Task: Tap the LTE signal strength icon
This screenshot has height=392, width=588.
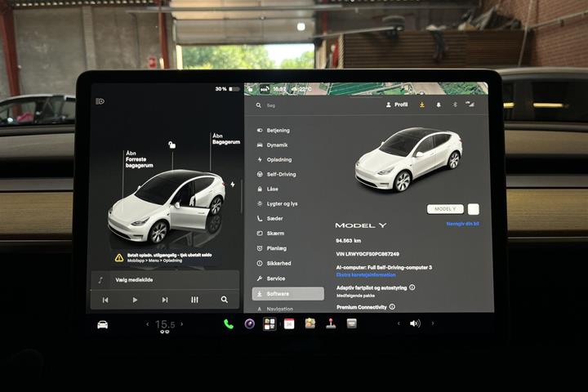Action: click(470, 105)
